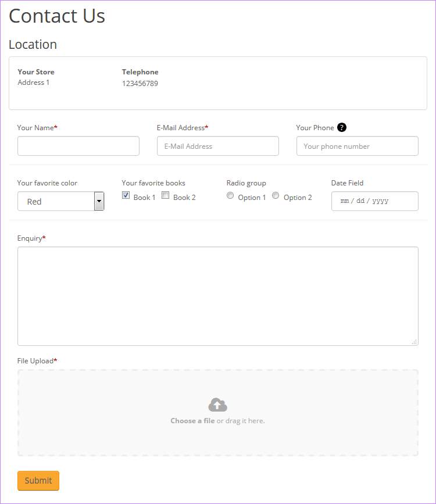436x504 pixels.
Task: Click the Your phone number field
Action: [x=358, y=146]
